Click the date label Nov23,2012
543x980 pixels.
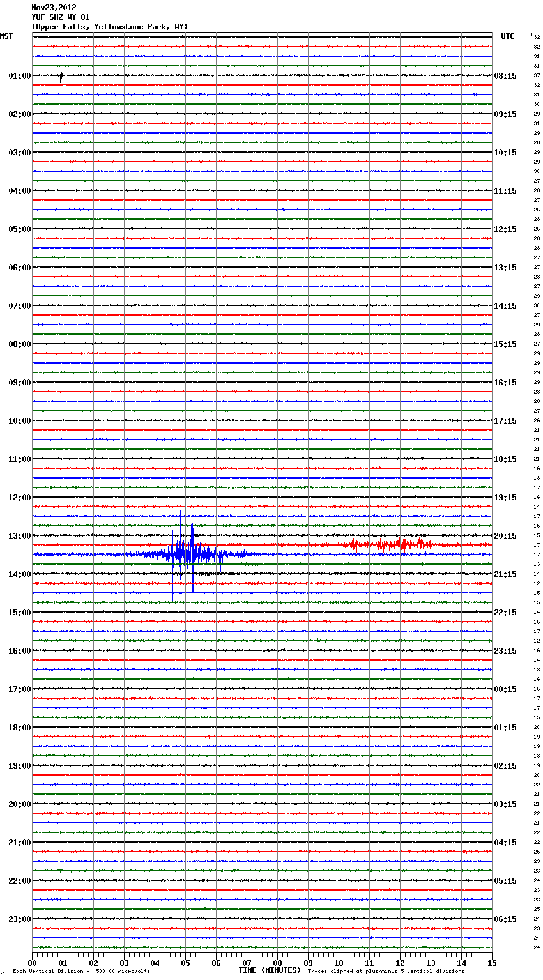(x=54, y=8)
